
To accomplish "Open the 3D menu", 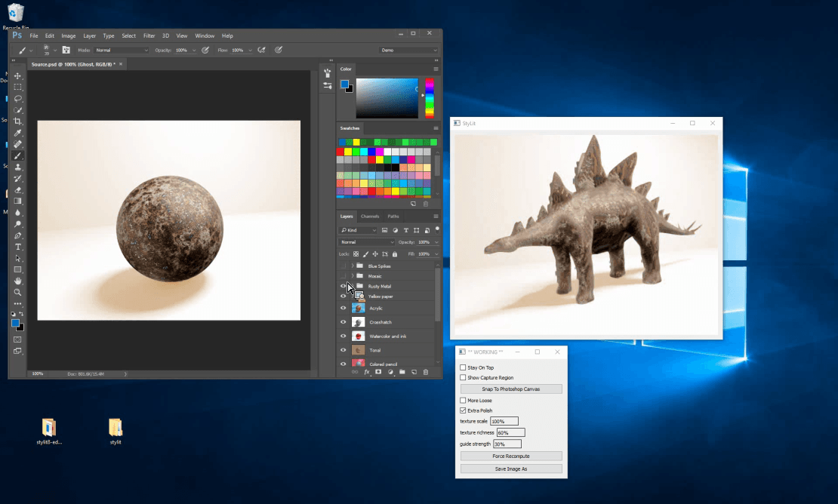I will click(x=165, y=35).
